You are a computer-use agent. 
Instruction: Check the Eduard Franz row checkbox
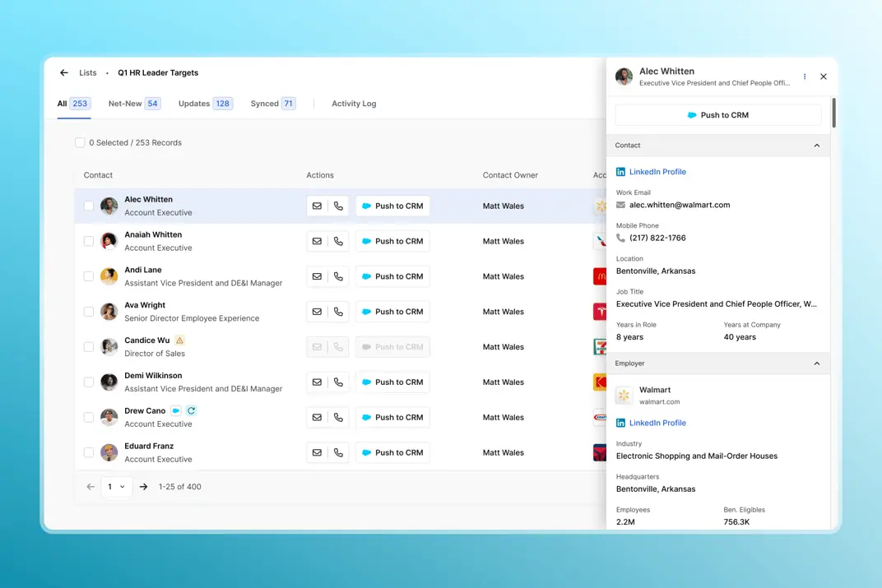click(89, 452)
